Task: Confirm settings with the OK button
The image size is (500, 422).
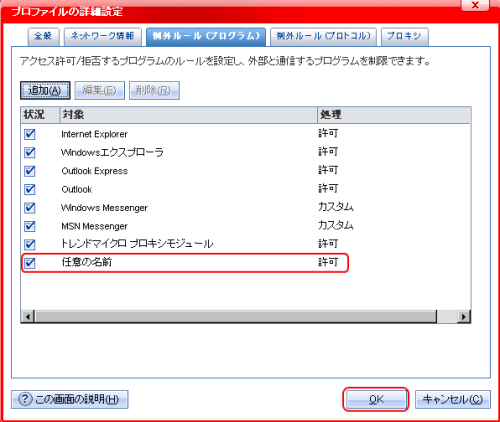Action: click(x=376, y=399)
